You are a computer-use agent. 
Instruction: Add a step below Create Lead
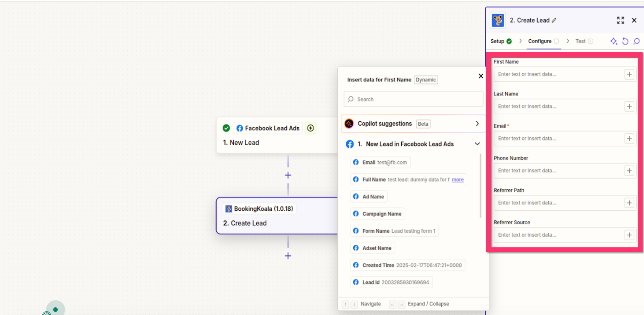pos(288,256)
